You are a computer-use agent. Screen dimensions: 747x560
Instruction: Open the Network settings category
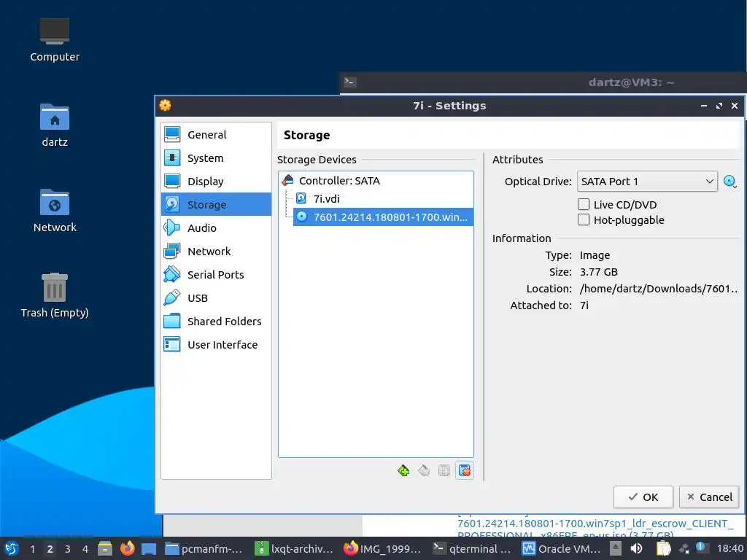(x=216, y=252)
